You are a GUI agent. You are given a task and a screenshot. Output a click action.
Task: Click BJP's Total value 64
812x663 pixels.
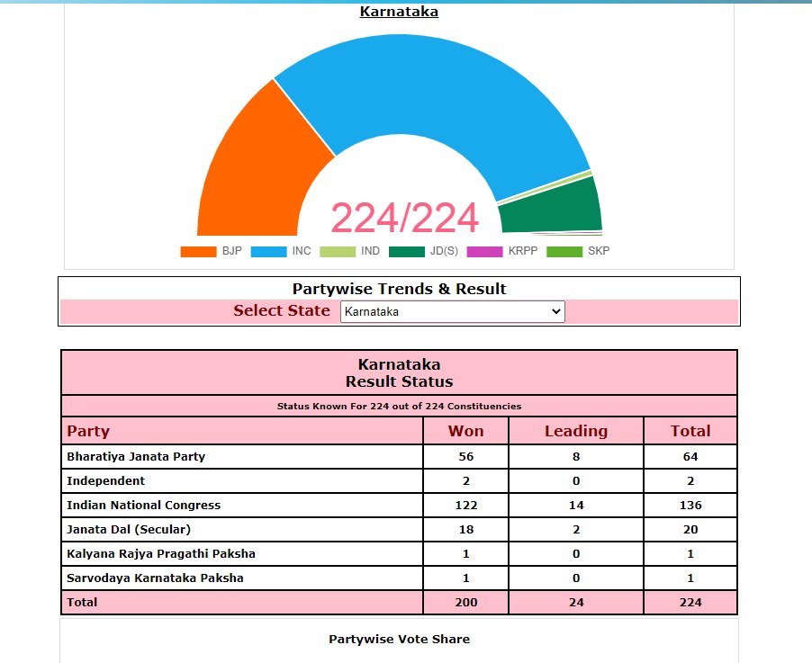coord(690,456)
